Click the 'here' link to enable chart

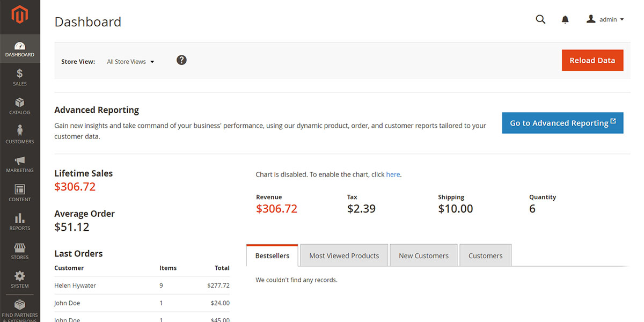[x=393, y=174]
